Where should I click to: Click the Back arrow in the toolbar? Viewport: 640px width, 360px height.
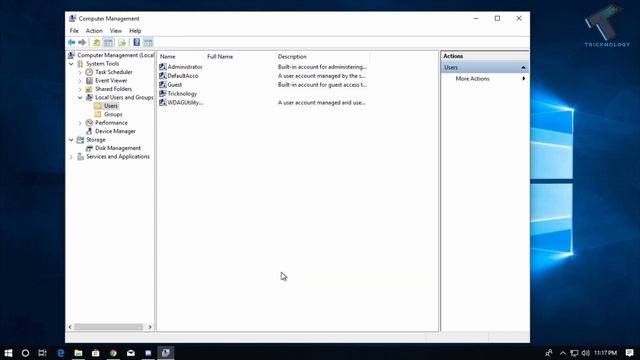coord(71,42)
